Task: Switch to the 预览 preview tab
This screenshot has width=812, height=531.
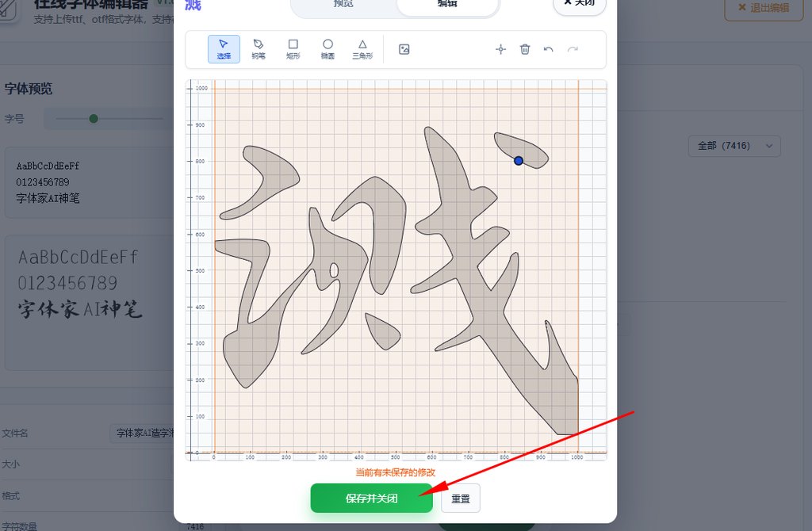Action: click(x=343, y=6)
